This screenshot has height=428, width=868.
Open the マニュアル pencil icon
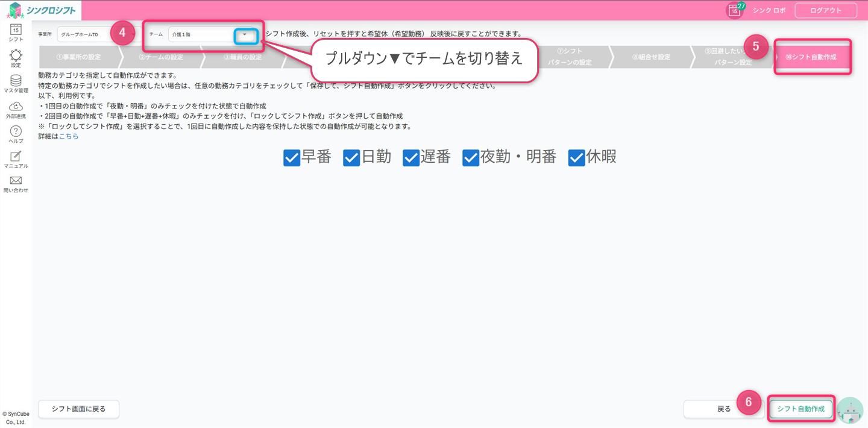[16, 156]
